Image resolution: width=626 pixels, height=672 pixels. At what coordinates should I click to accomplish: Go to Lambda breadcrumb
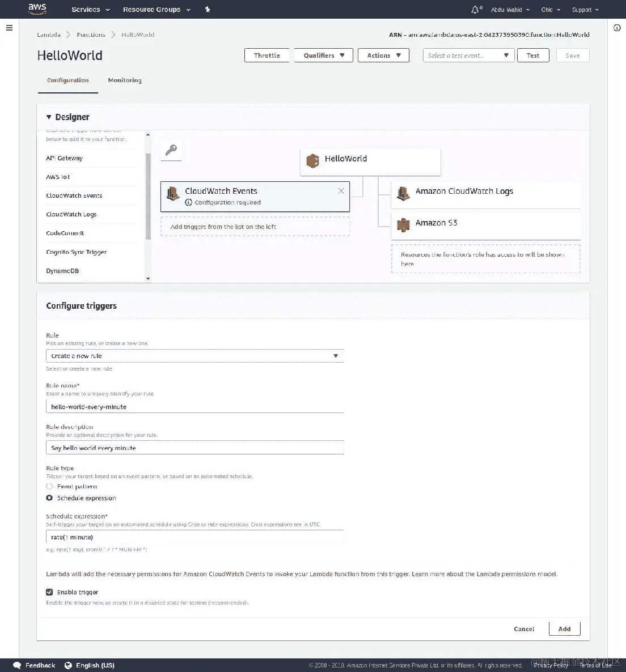pos(48,35)
